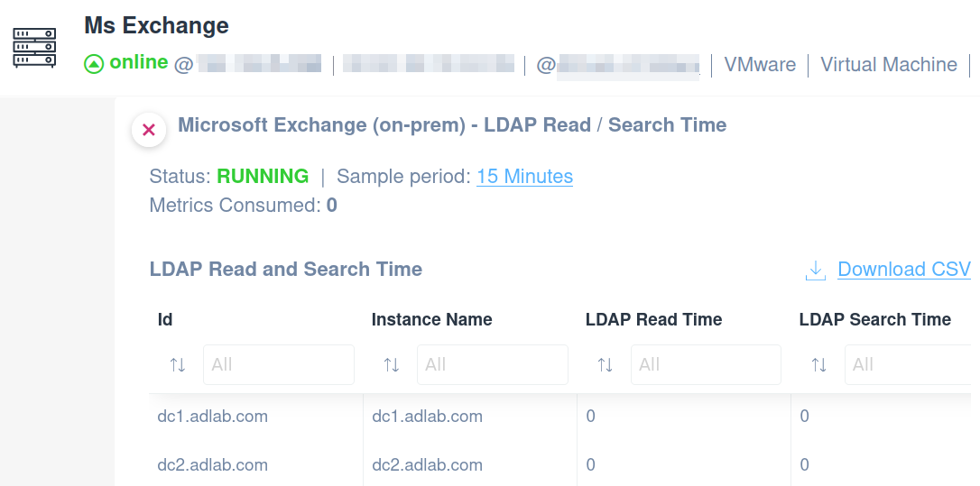The height and width of the screenshot is (486, 980).
Task: Select the dc2.adlab.com Instance Name cell
Action: coord(427,465)
